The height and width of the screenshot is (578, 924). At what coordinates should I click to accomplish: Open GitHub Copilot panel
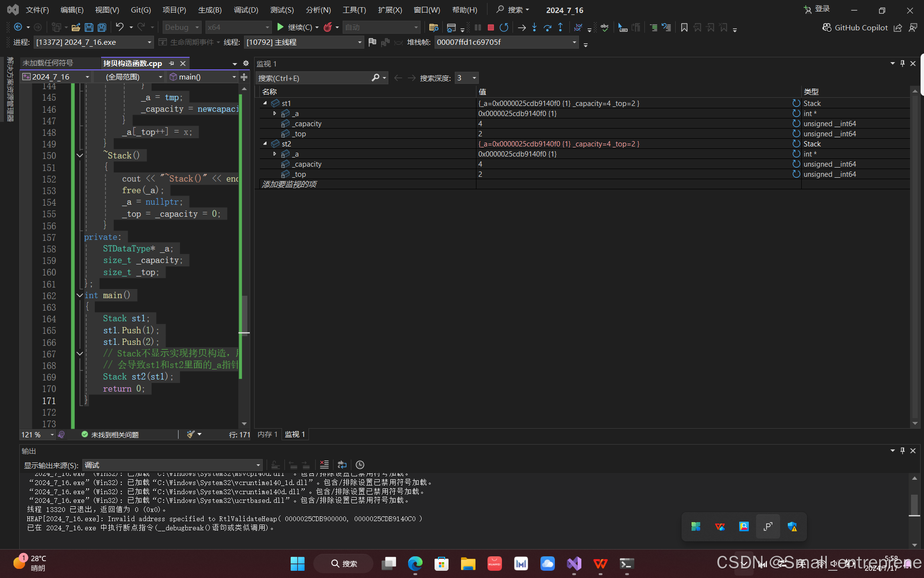tap(855, 27)
